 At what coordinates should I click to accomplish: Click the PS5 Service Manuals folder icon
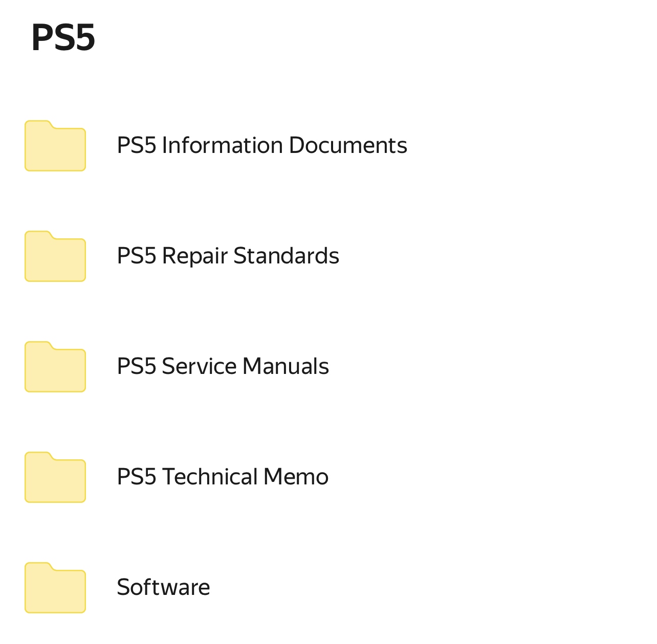[x=55, y=367]
